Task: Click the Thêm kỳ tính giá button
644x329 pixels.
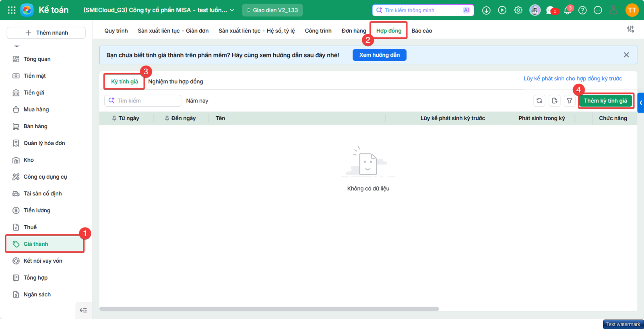Action: 605,101
